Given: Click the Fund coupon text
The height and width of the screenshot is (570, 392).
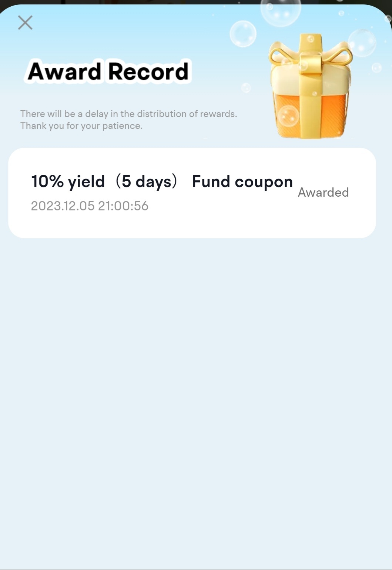Looking at the screenshot, I should (x=242, y=181).
